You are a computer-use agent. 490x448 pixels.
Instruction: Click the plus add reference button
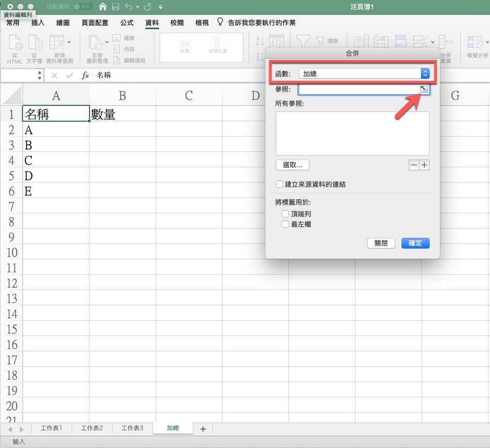tap(425, 165)
